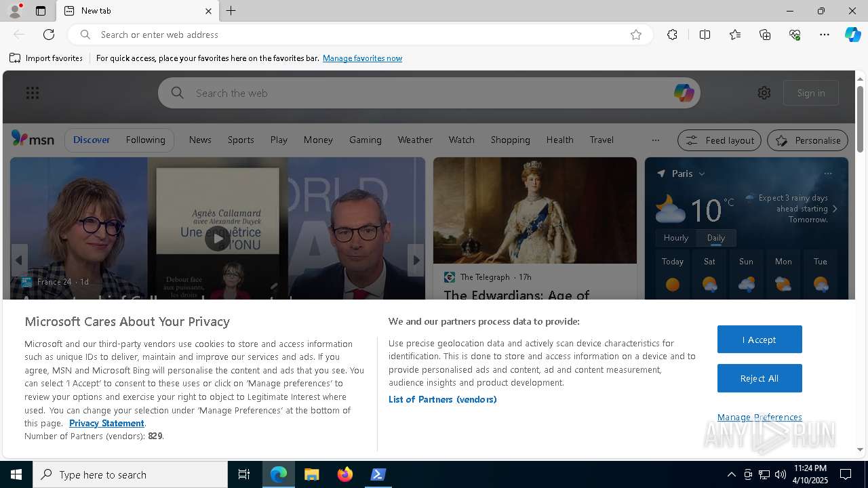
Task: Expand the rainy days forecast chevron
Action: click(x=835, y=209)
